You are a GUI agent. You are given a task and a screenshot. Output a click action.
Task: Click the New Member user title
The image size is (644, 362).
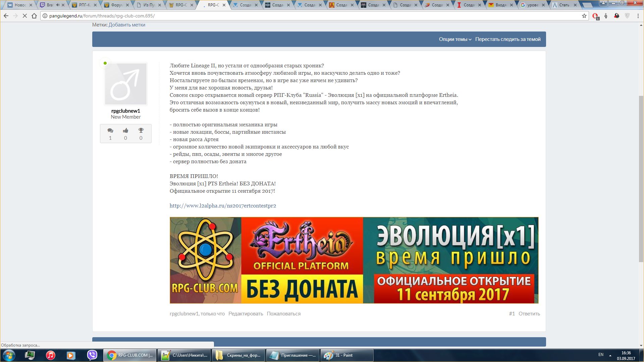(126, 117)
